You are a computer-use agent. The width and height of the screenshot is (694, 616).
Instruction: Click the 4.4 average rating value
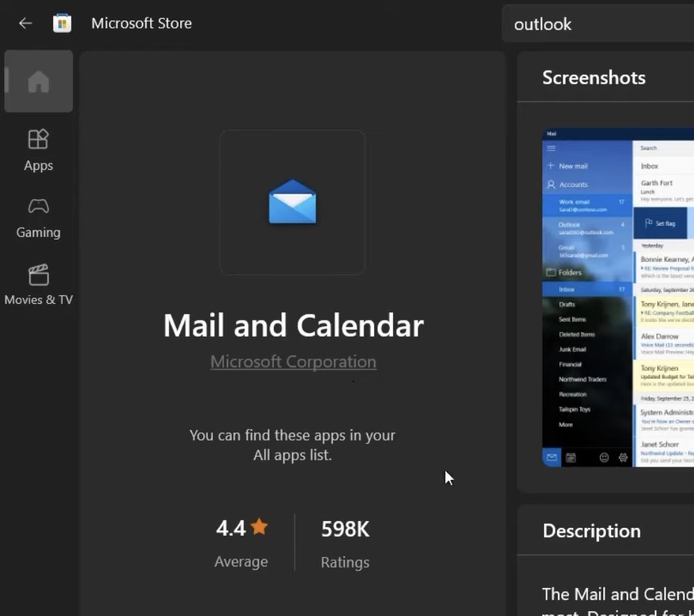(230, 528)
